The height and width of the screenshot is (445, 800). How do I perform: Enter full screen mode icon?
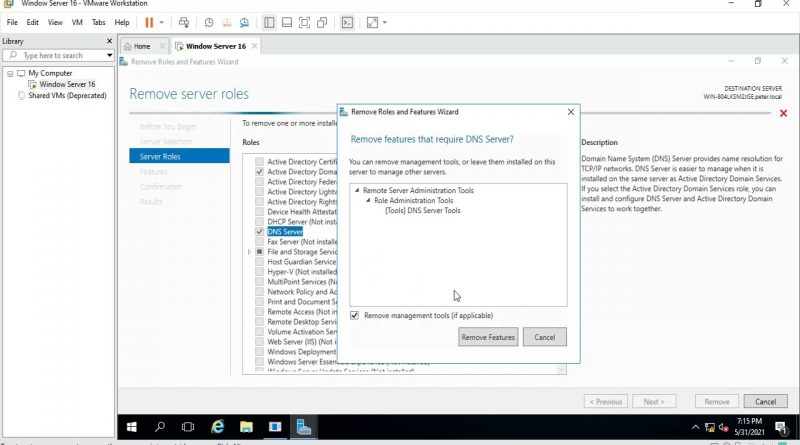(x=304, y=22)
